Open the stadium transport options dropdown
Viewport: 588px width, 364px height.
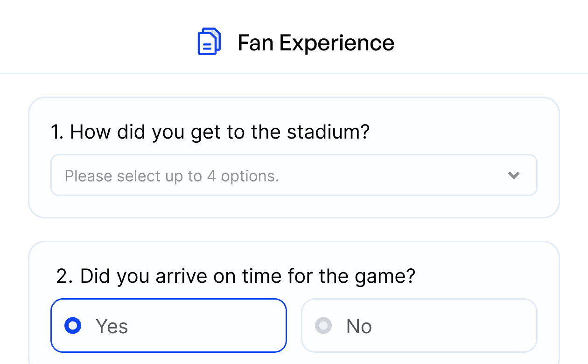294,175
